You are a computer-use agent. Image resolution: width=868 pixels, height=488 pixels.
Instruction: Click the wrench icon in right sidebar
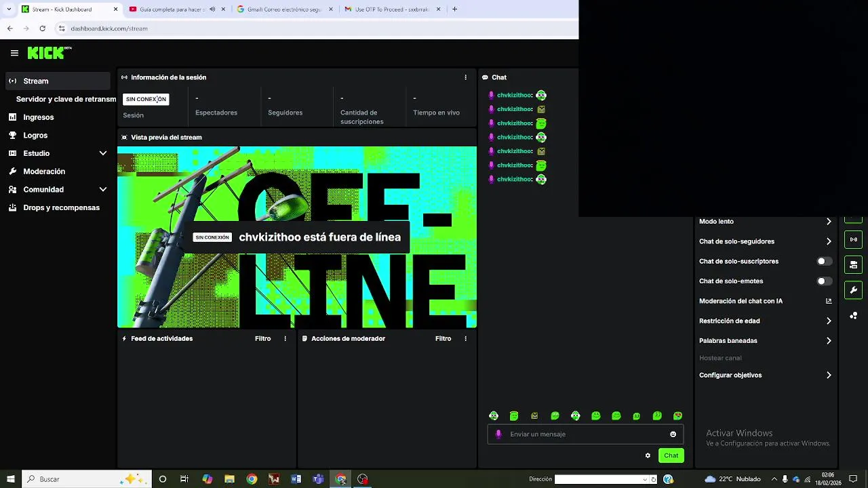click(853, 290)
